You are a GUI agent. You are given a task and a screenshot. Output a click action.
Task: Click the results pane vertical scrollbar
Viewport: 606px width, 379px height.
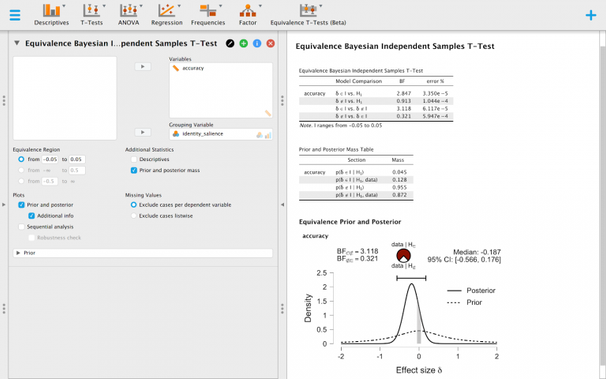pyautogui.click(x=602, y=205)
